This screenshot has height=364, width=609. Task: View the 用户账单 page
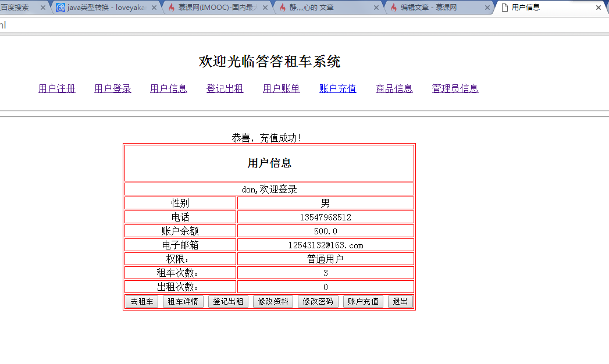click(x=281, y=88)
